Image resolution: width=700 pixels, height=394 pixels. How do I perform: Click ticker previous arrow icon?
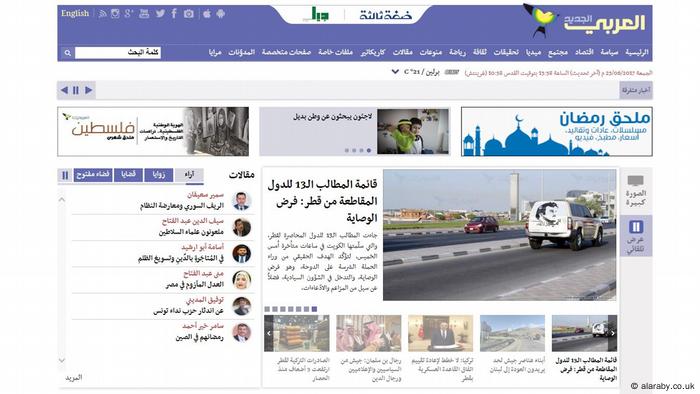(x=64, y=90)
